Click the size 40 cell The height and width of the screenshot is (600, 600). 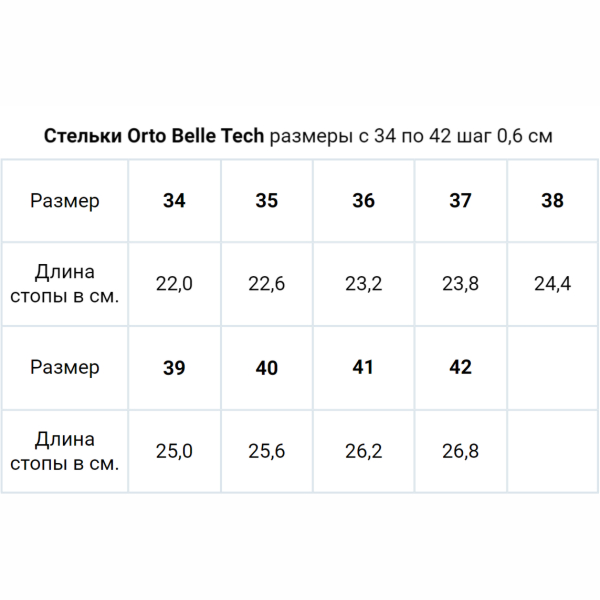pyautogui.click(x=267, y=368)
